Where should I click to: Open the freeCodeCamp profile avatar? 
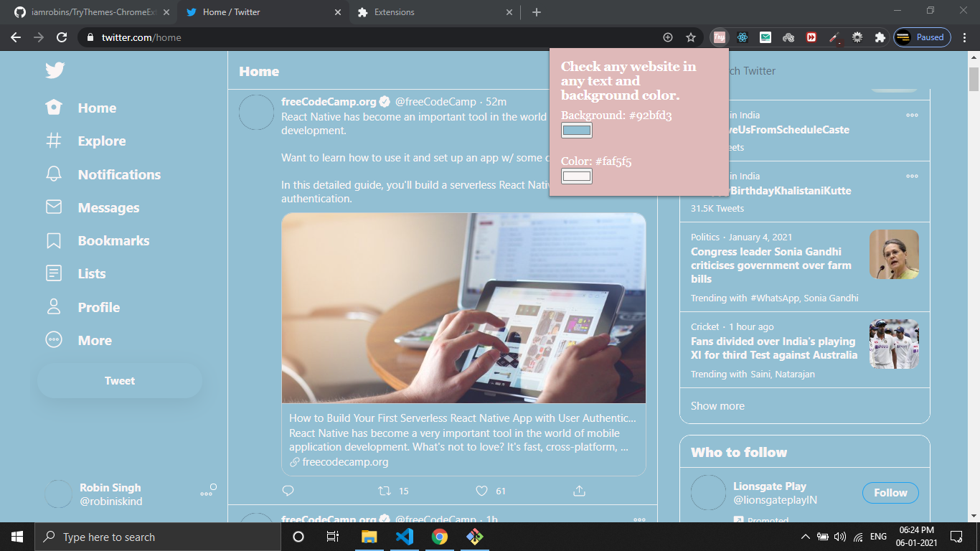[256, 113]
